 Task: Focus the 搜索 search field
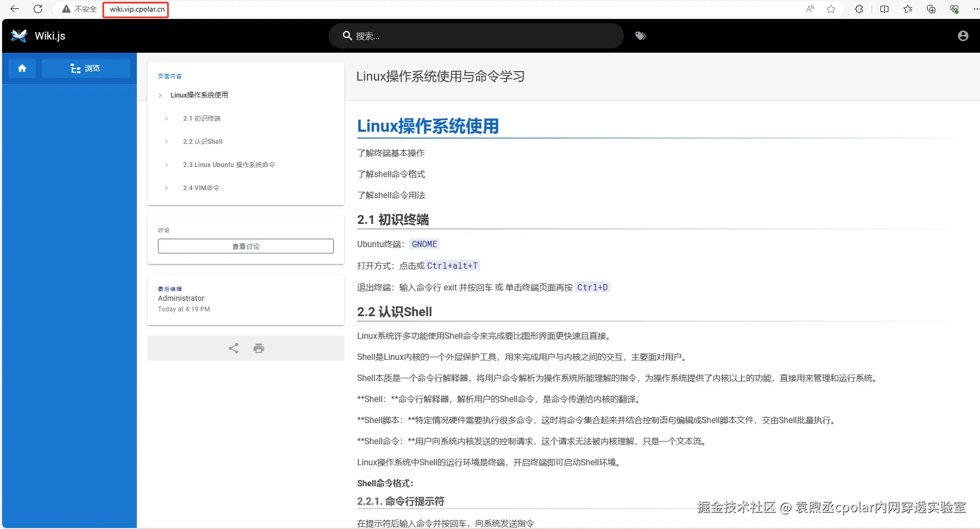[x=476, y=36]
